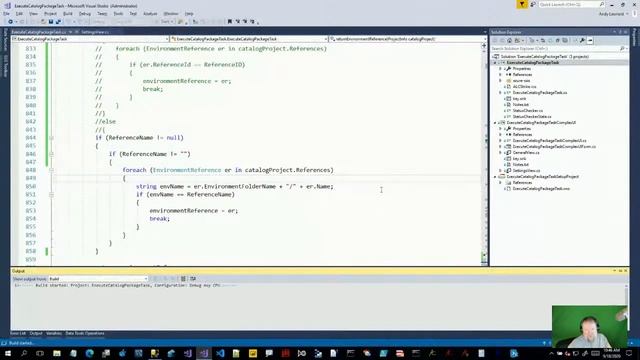Toggle Word Wrap icon in Output toolbar
Image resolution: width=640 pixels, height=360 pixels.
tap(193, 279)
